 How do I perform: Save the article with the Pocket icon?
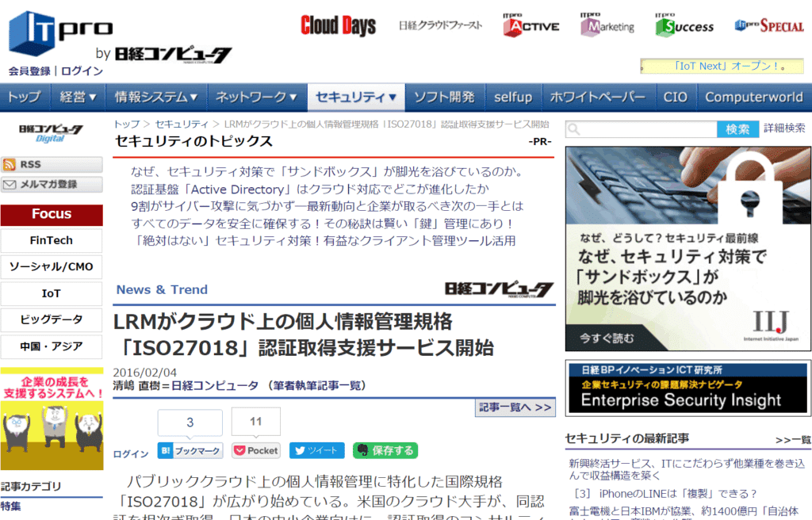click(x=255, y=449)
